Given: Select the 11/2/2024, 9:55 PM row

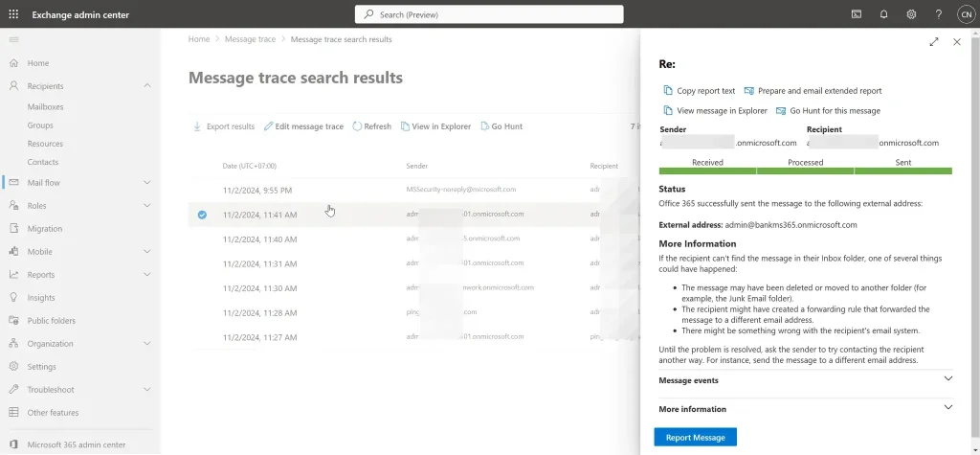Looking at the screenshot, I should tap(413, 190).
